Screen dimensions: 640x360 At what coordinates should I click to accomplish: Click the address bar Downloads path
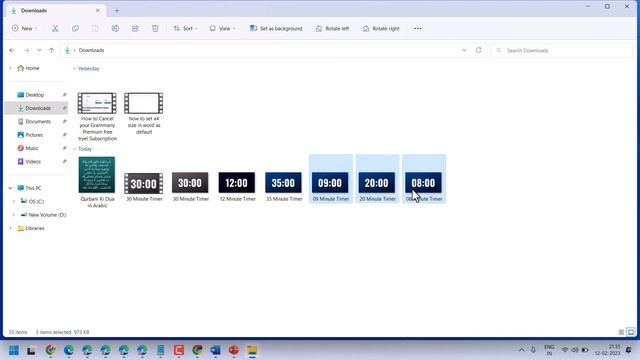point(91,50)
